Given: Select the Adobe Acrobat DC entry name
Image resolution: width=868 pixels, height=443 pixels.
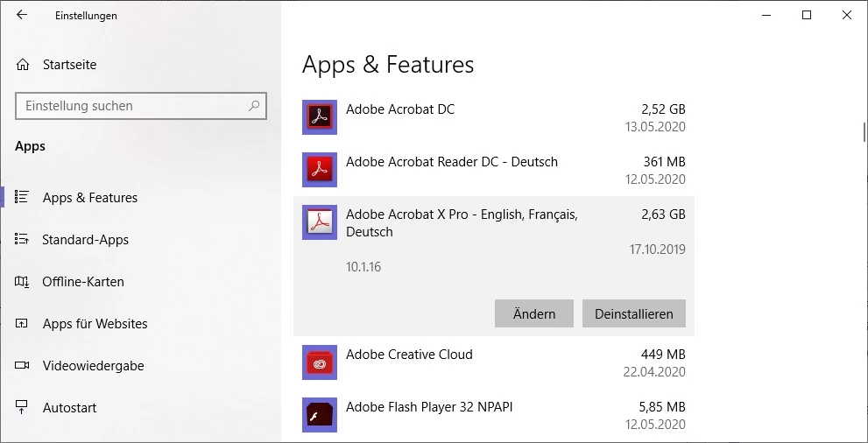Looking at the screenshot, I should 400,109.
